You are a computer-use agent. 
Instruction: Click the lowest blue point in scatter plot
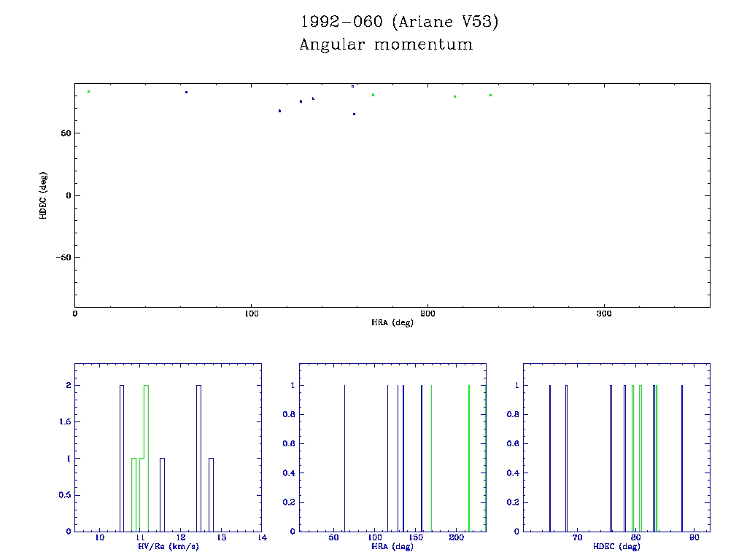pos(354,114)
